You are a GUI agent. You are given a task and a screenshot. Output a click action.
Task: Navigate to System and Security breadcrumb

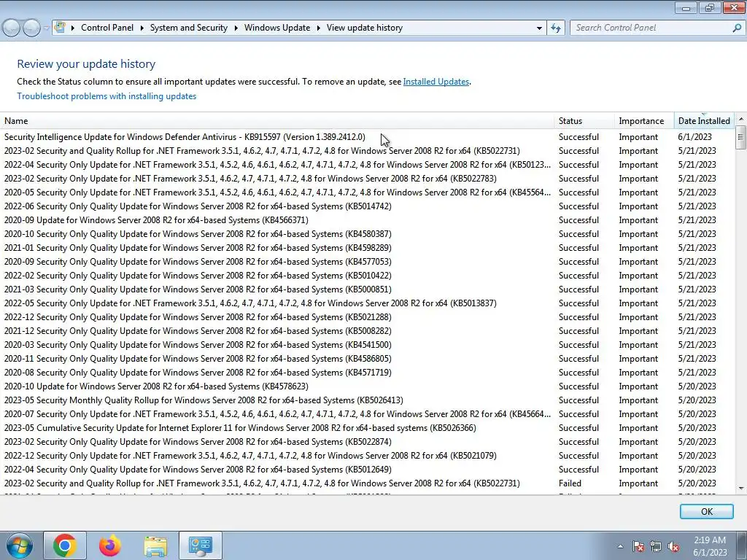[x=189, y=28]
